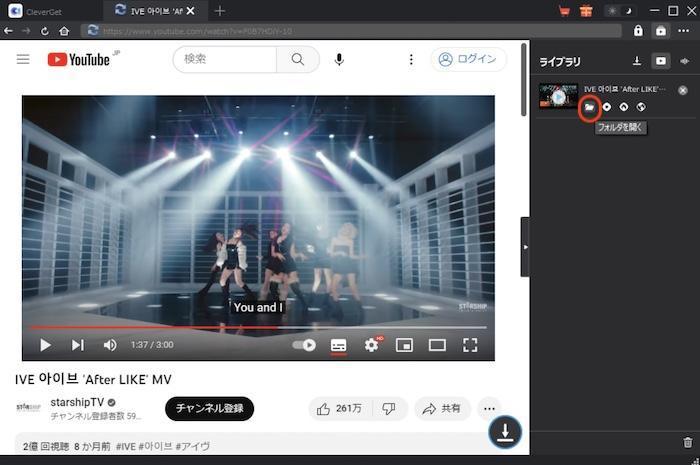Switch to the audio tab in the Library panel
This screenshot has width=700, height=465.
pos(684,61)
